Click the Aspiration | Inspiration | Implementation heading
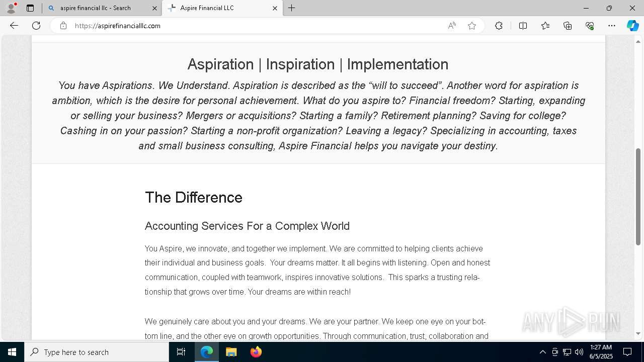Viewport: 644px width, 362px height. click(x=318, y=64)
